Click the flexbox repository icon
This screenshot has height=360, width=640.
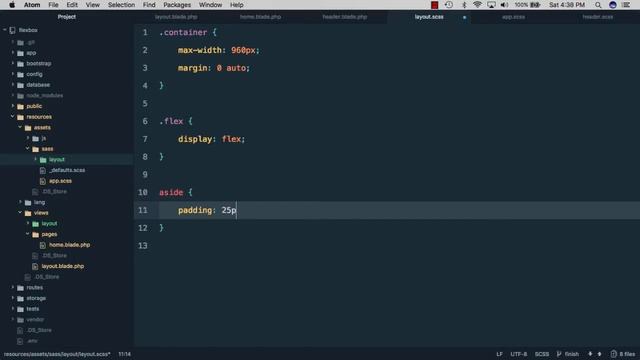[12, 30]
